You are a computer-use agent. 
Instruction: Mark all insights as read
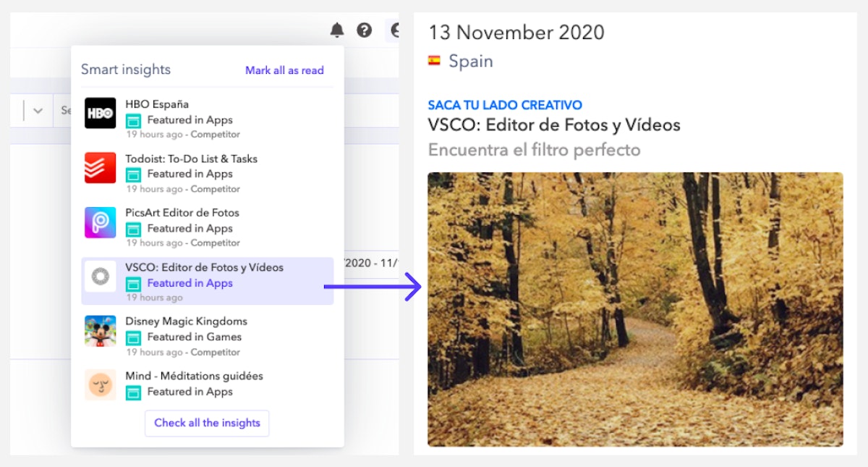284,70
